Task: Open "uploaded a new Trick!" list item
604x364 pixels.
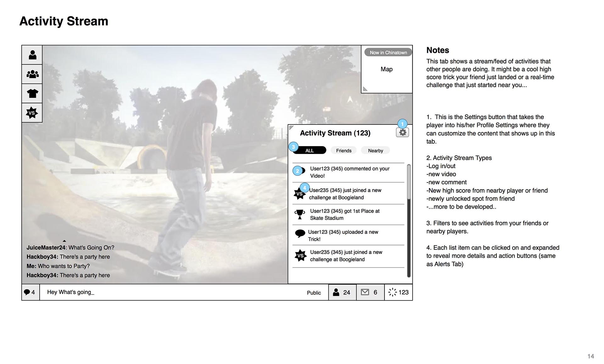Action: tap(343, 235)
